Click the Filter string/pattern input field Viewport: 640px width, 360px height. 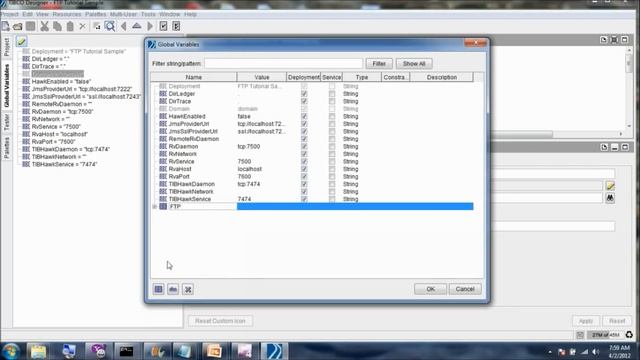[x=283, y=64]
